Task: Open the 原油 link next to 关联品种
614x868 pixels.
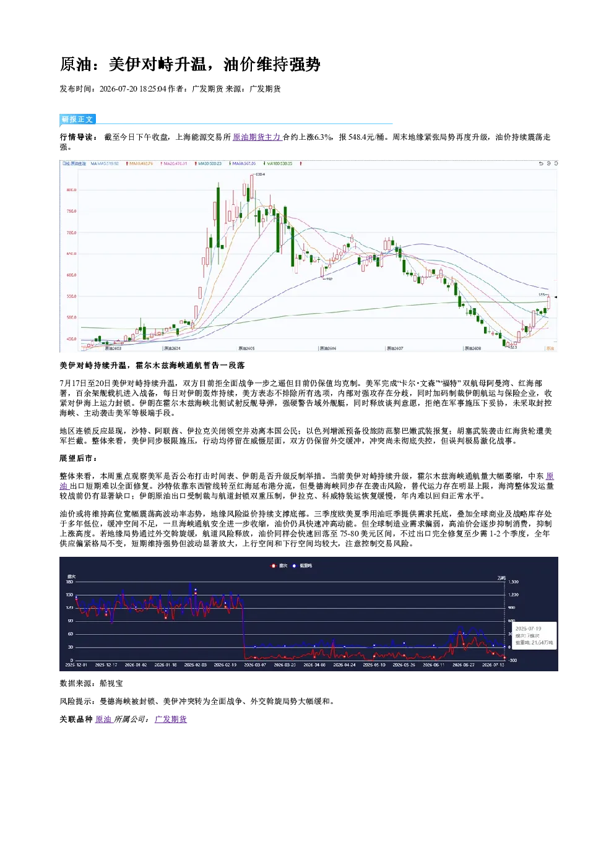Action: [x=103, y=720]
